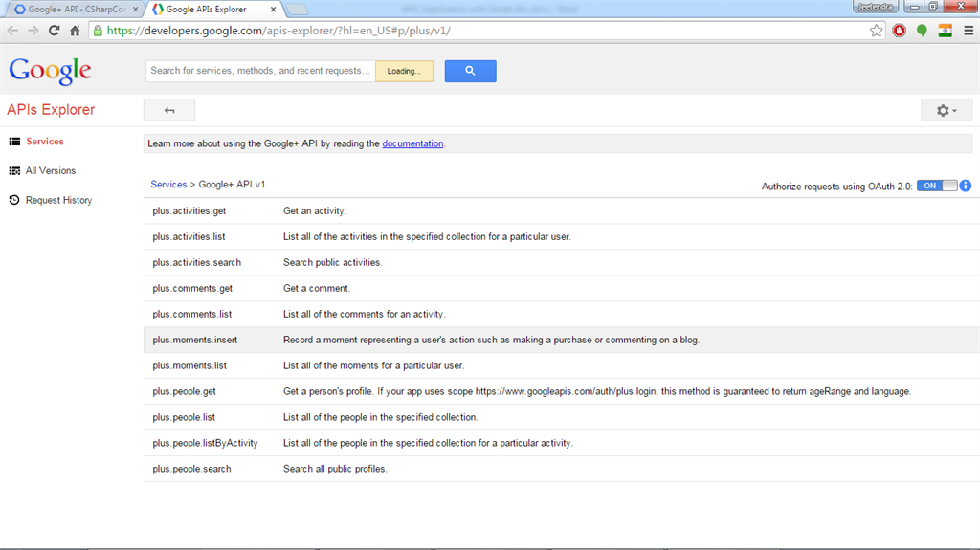The height and width of the screenshot is (550, 980).
Task: Bookmark this page with the star icon
Action: [877, 31]
